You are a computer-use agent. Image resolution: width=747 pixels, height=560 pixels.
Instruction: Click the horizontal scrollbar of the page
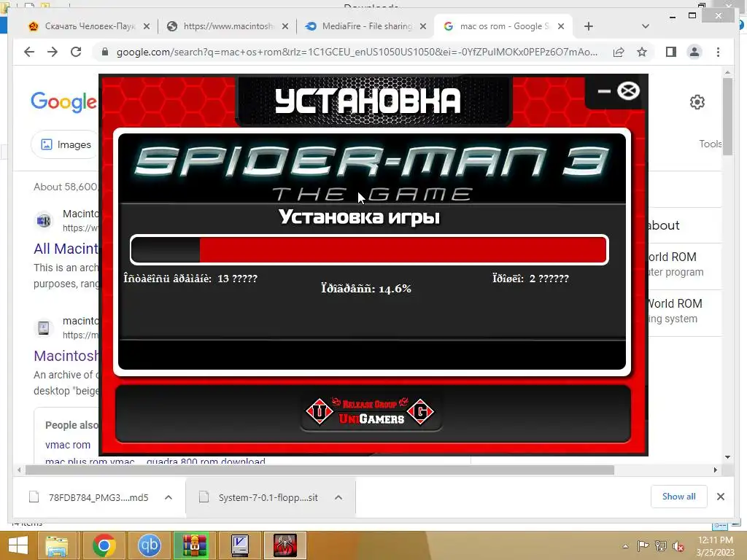coord(320,470)
